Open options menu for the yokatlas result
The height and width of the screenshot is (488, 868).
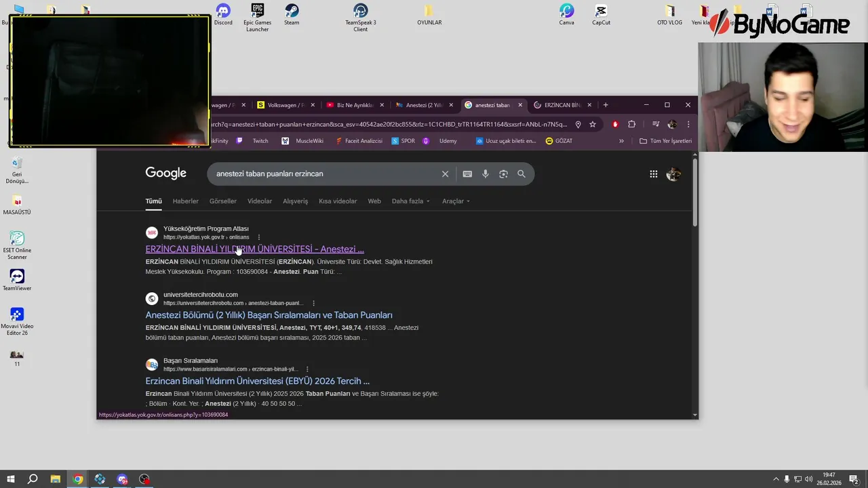pyautogui.click(x=259, y=237)
